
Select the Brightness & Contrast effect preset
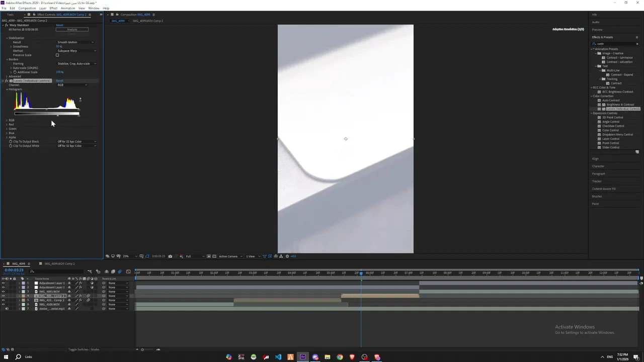click(620, 105)
